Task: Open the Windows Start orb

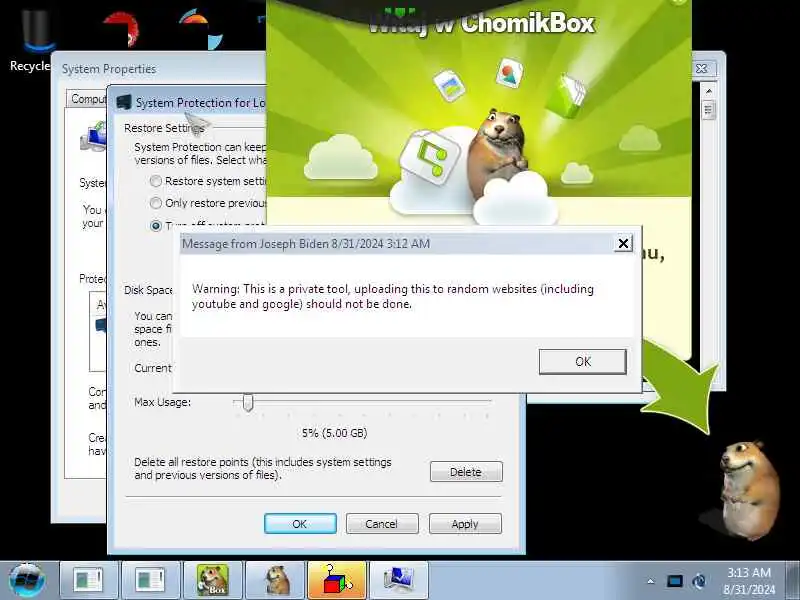Action: coord(27,581)
